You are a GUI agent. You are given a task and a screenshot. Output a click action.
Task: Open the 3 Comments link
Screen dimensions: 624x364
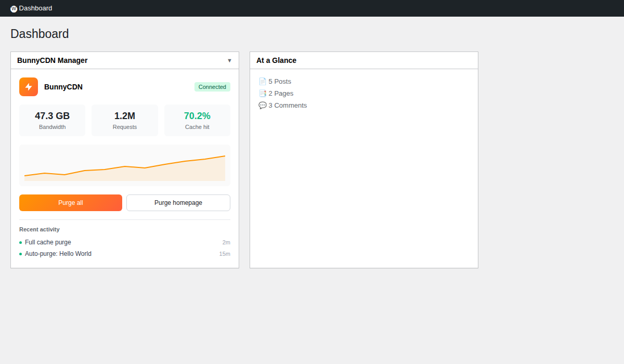(x=288, y=106)
